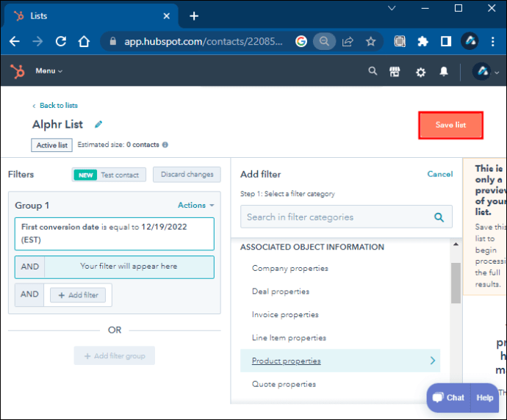Viewport: 507px width, 420px height.
Task: Open the notifications bell
Action: coord(444,71)
